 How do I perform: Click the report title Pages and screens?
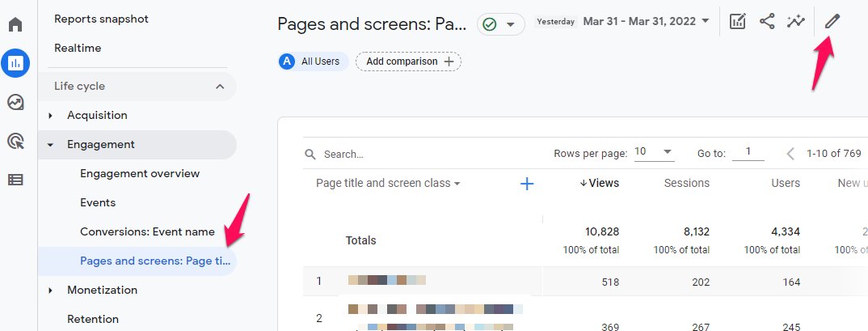[x=372, y=23]
